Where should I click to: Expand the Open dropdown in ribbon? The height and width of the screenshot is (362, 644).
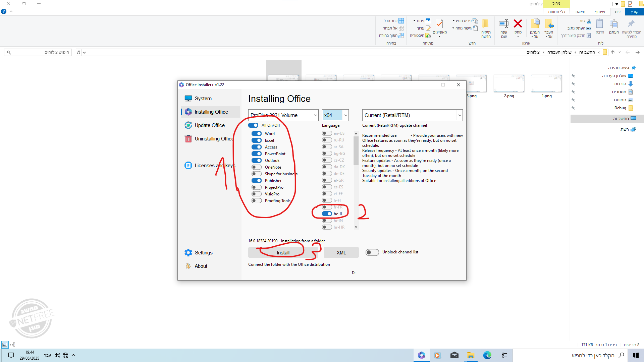414,21
